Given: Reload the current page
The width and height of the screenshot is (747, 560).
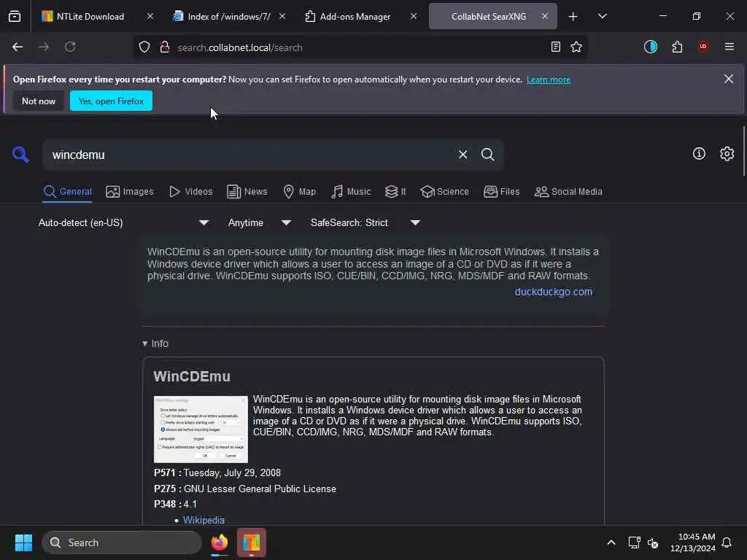Looking at the screenshot, I should tap(70, 47).
